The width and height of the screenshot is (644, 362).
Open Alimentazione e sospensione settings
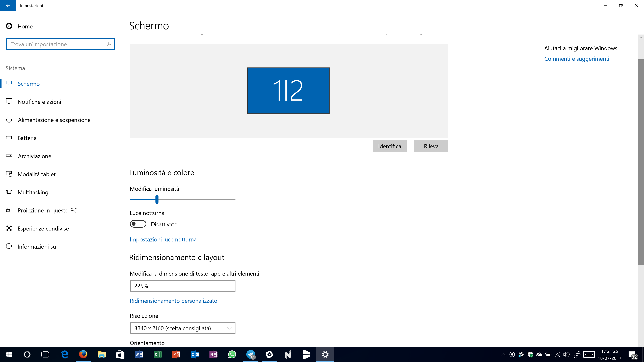54,120
